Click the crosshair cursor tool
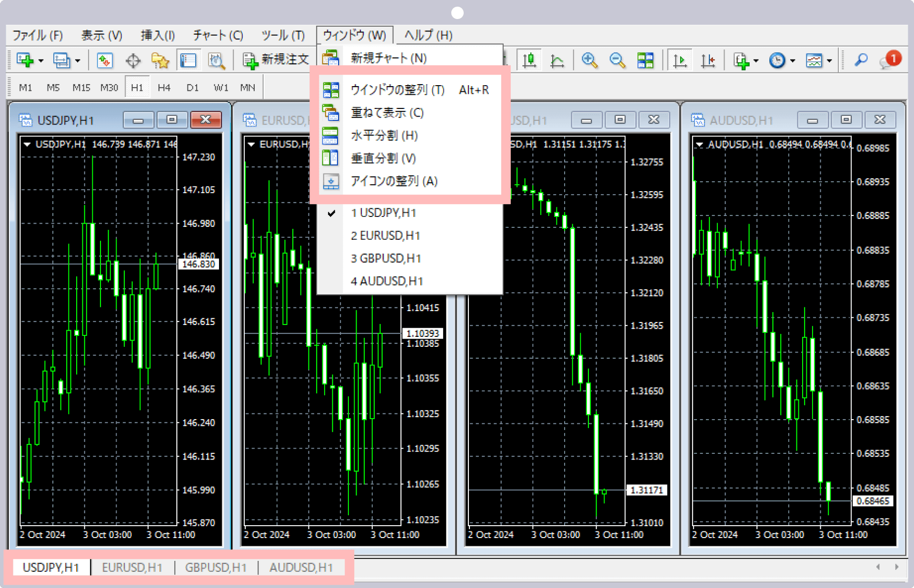 coord(133,60)
